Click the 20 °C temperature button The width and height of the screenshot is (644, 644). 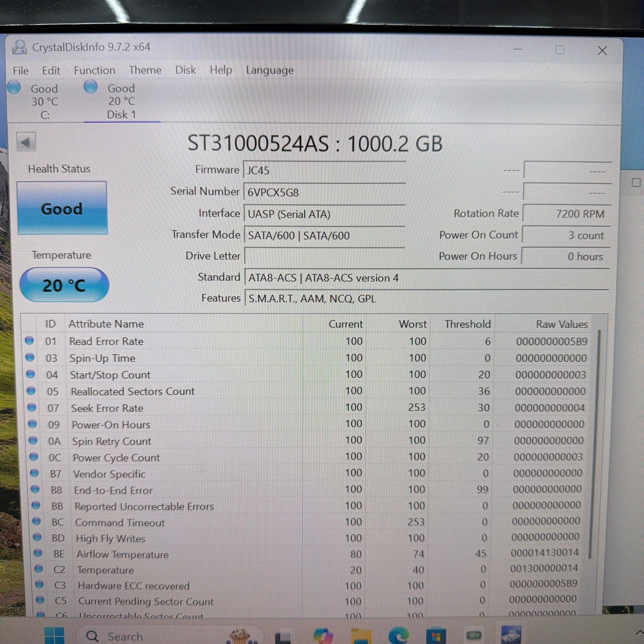pyautogui.click(x=64, y=285)
